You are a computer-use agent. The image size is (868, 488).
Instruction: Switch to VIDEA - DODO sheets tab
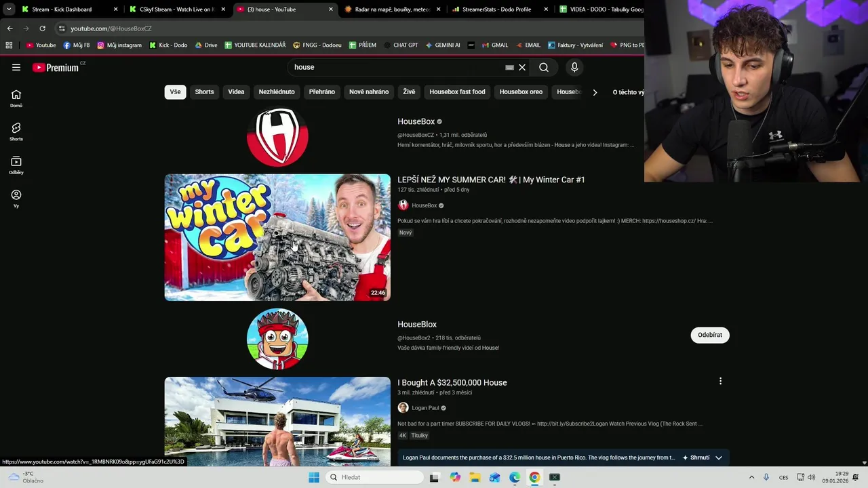click(x=600, y=9)
